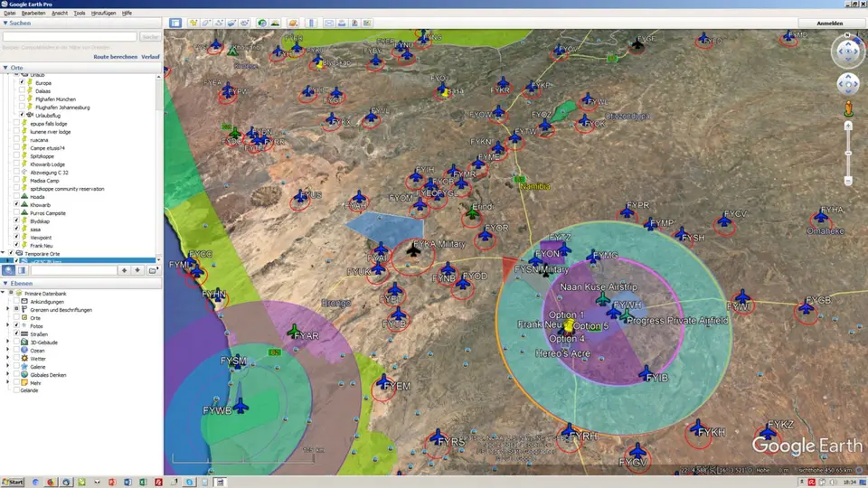The image size is (868, 488).
Task: Check the Hoada checkbox
Action: [16, 196]
